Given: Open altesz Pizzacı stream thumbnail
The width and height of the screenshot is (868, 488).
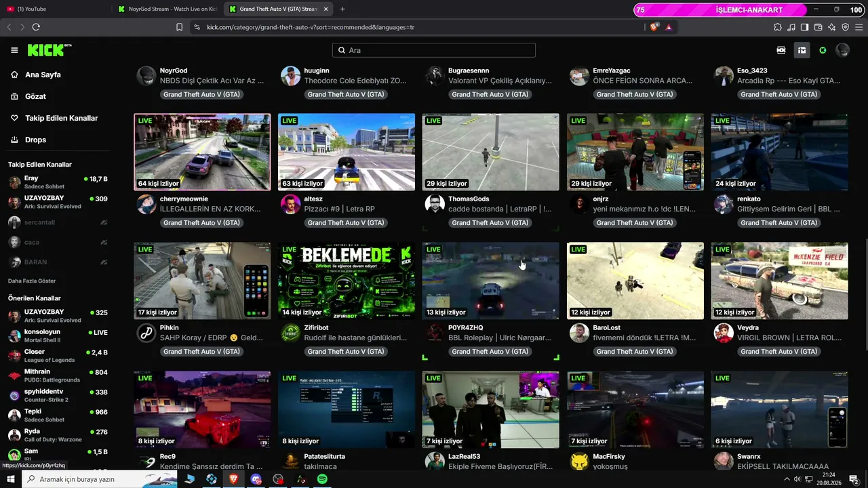Looking at the screenshot, I should tap(347, 152).
